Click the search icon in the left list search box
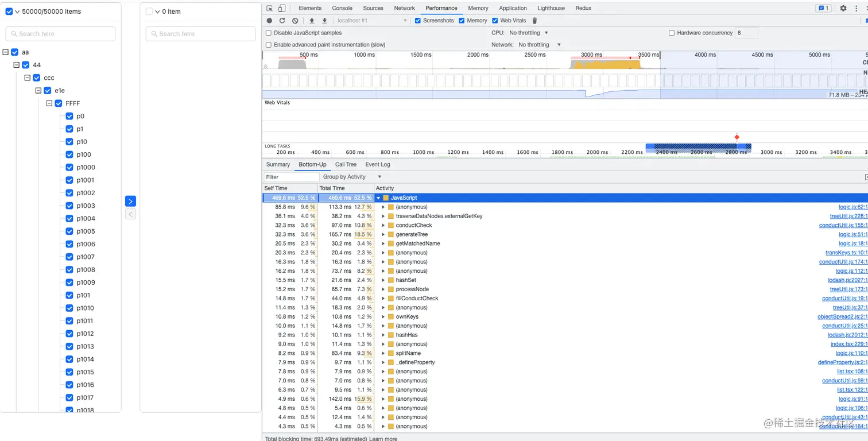This screenshot has height=441, width=868. [x=14, y=34]
